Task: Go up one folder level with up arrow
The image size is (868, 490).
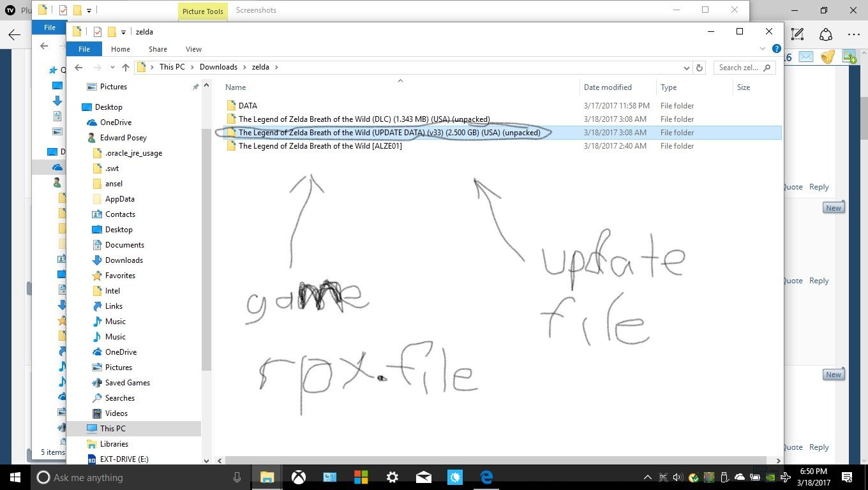Action: point(126,67)
